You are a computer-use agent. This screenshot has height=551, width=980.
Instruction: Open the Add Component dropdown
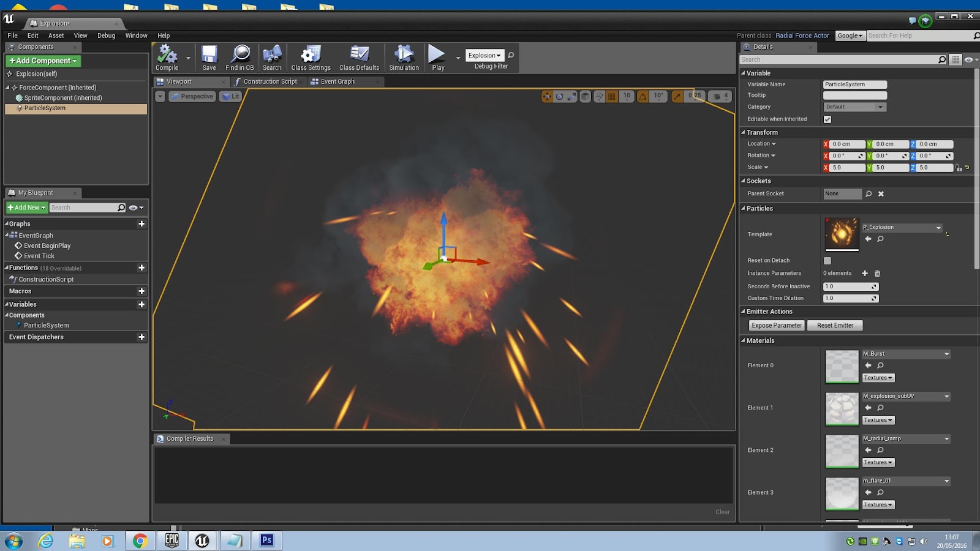click(x=43, y=61)
